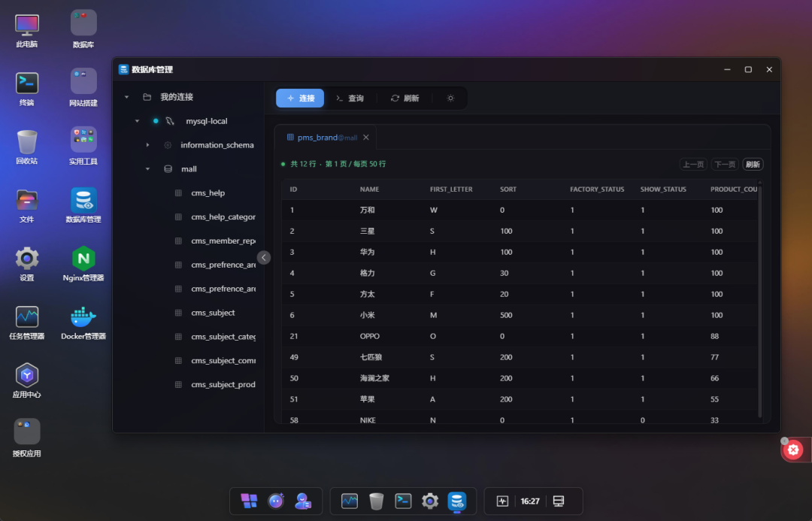
Task: Collapse the 我的连接 tree node
Action: click(x=126, y=97)
